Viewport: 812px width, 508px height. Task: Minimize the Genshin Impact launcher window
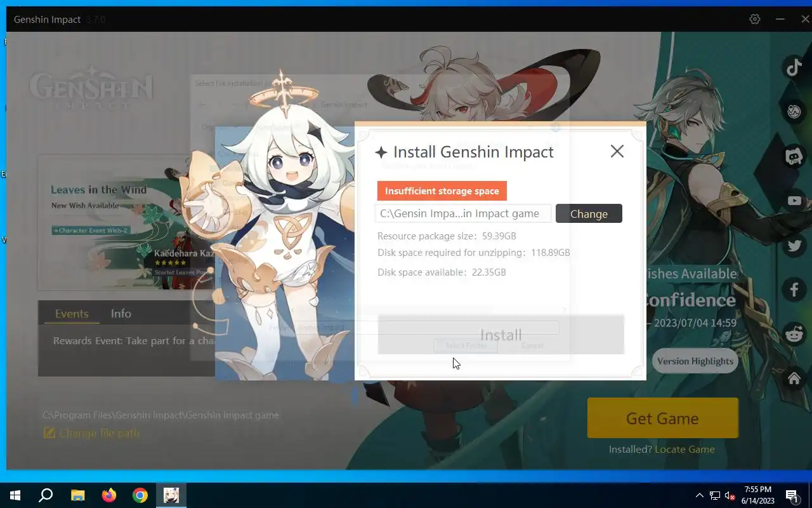[780, 19]
